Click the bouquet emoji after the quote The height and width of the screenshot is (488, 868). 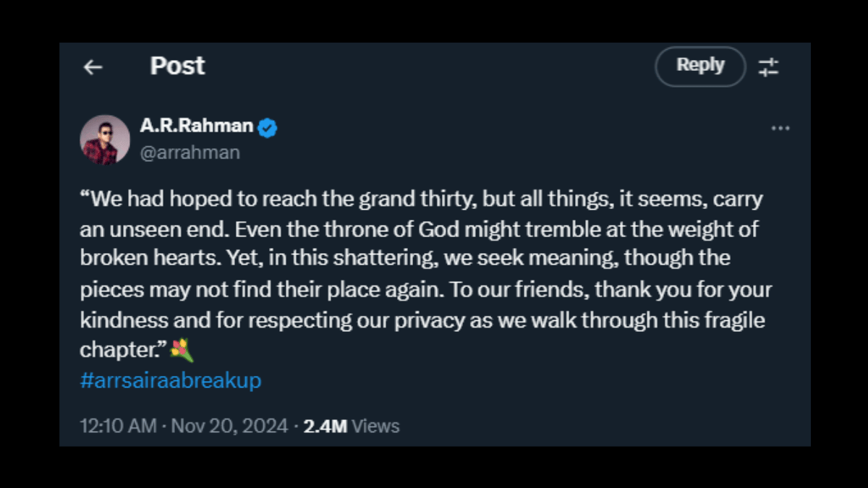point(182,351)
